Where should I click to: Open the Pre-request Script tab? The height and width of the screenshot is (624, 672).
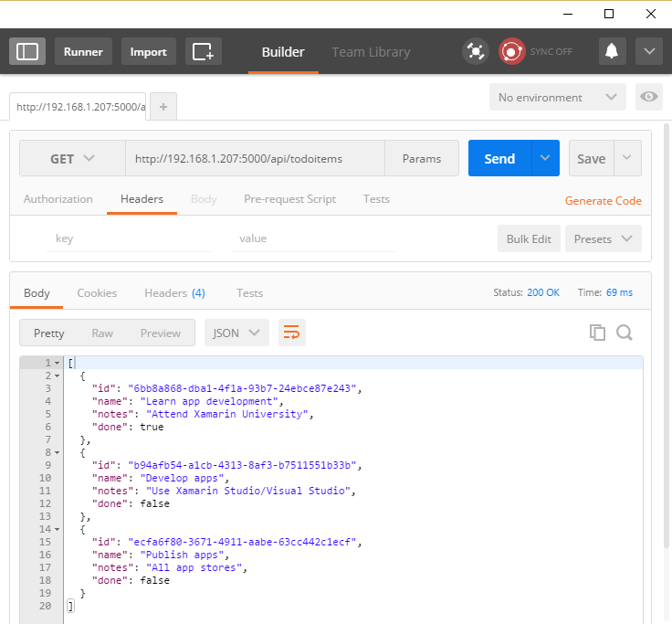(x=289, y=199)
